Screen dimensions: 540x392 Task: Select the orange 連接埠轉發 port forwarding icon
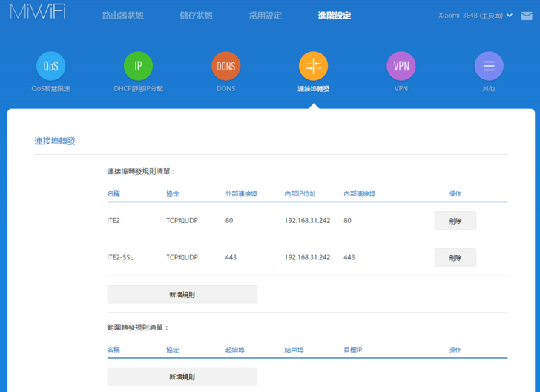click(x=313, y=67)
